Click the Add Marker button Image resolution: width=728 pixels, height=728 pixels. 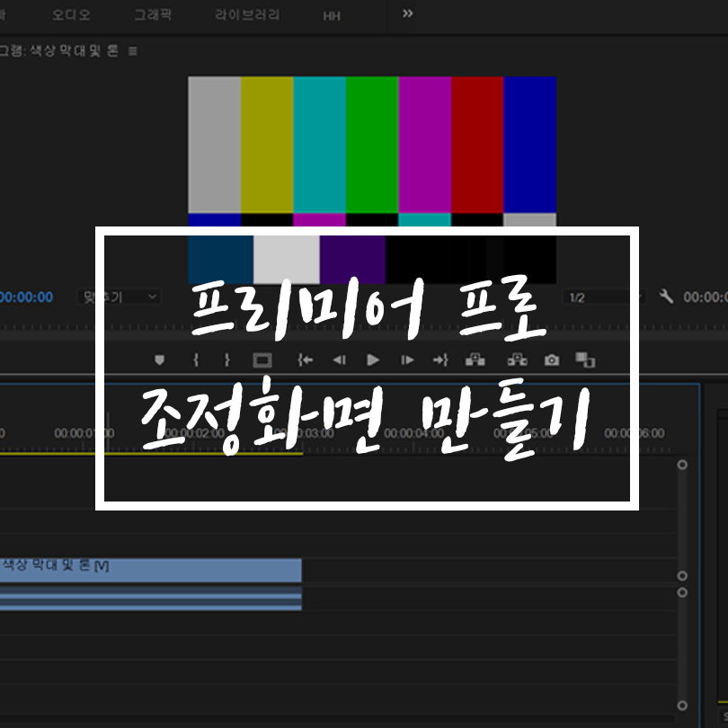point(159,360)
